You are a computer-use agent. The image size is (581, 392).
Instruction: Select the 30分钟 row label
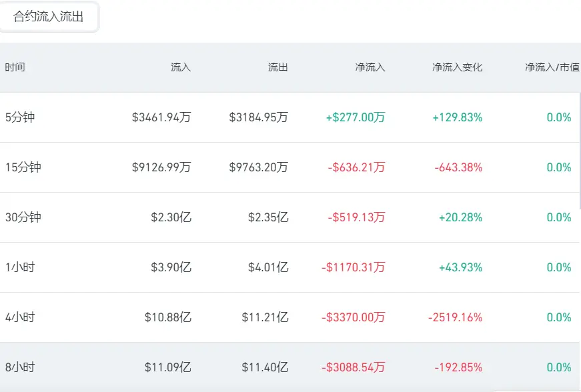(23, 217)
